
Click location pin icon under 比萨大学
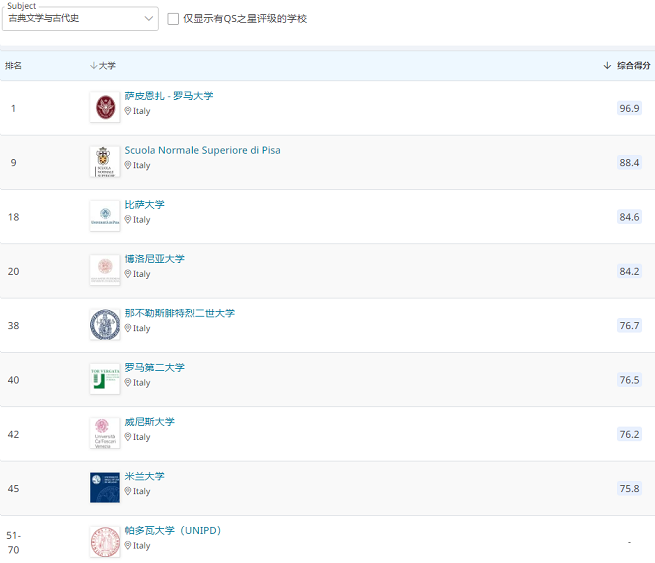tap(128, 219)
